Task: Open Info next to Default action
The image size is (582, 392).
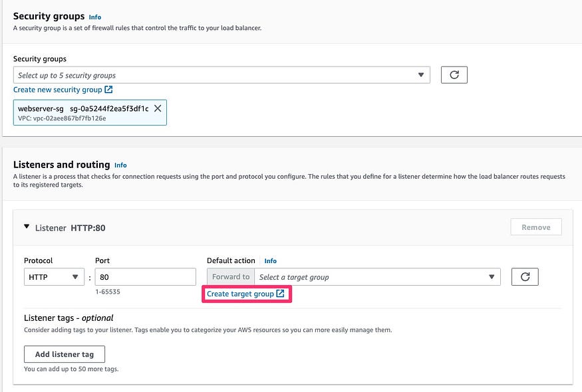Action: tap(270, 261)
